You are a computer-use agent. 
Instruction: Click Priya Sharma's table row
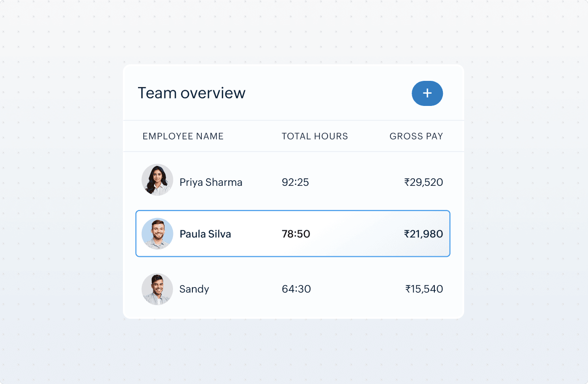pos(293,182)
